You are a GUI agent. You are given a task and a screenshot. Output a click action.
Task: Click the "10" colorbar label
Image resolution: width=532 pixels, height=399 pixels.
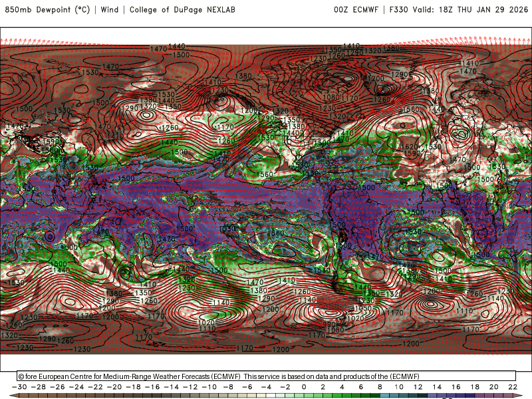click(x=399, y=387)
